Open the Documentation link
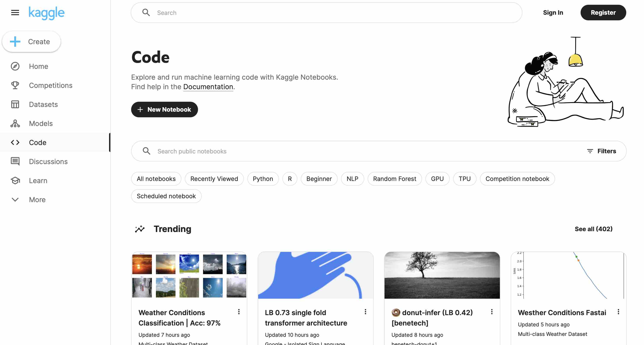The height and width of the screenshot is (345, 644). click(x=208, y=87)
